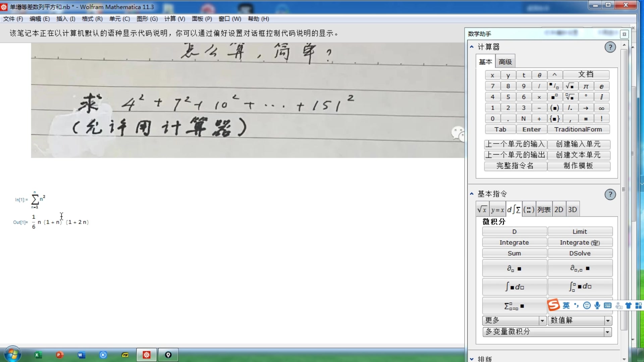Open the 多变量微积分 dropdown
The height and width of the screenshot is (362, 644).
click(x=547, y=332)
